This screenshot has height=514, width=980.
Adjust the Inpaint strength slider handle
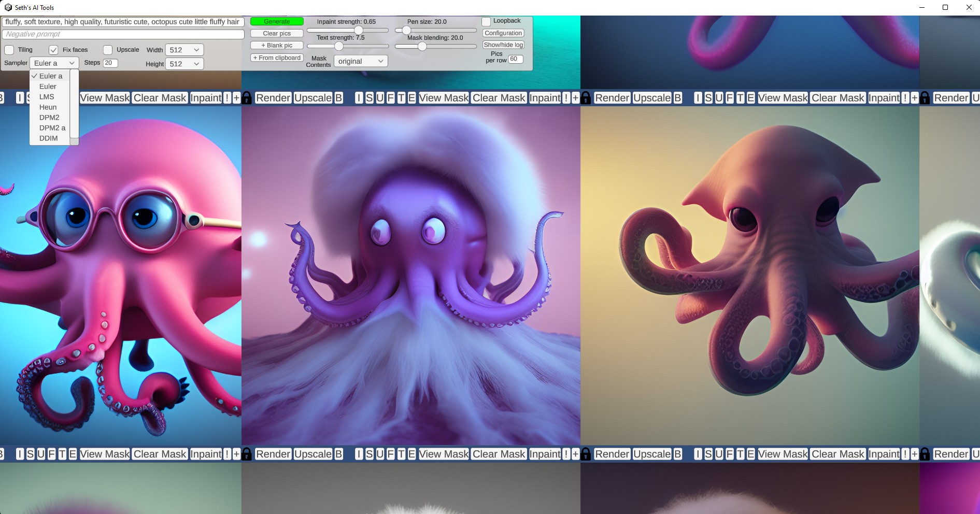[359, 30]
